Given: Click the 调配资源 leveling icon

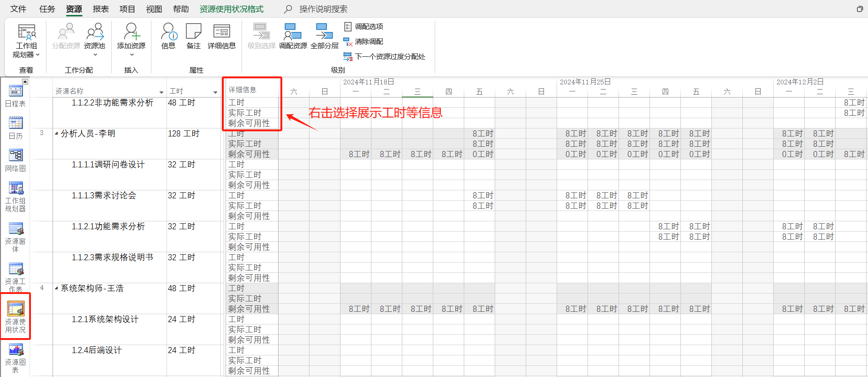Looking at the screenshot, I should (x=293, y=36).
